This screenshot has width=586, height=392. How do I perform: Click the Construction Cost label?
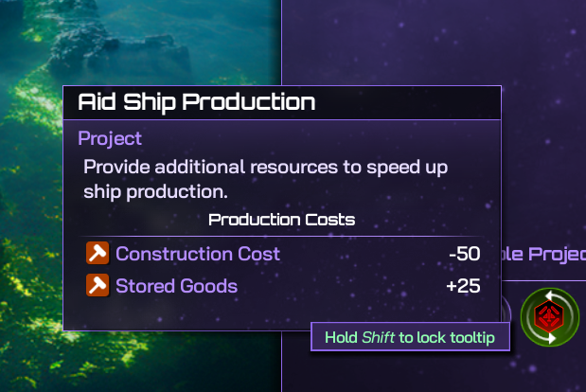coord(198,254)
